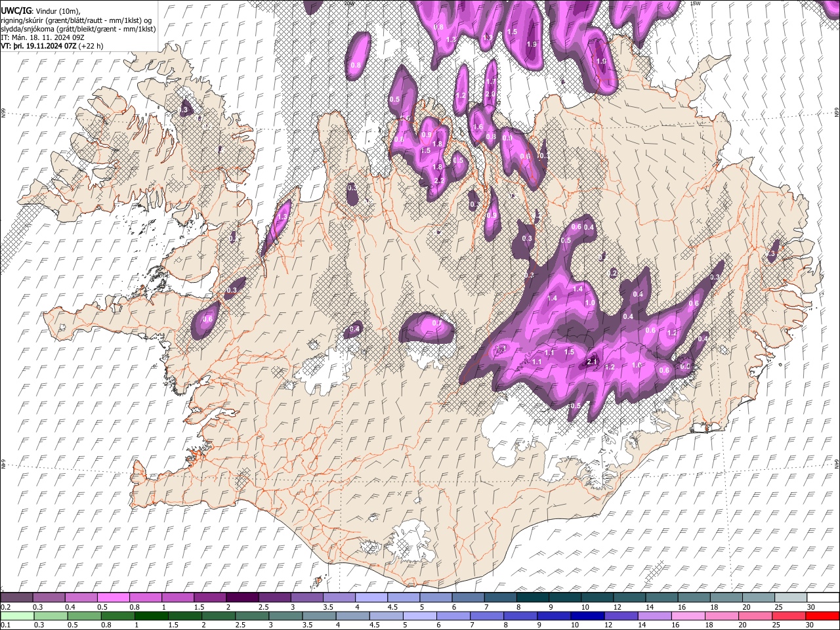
Task: Click the pale lavender swatch labeled 4 in snow scale
Action: tap(371, 598)
